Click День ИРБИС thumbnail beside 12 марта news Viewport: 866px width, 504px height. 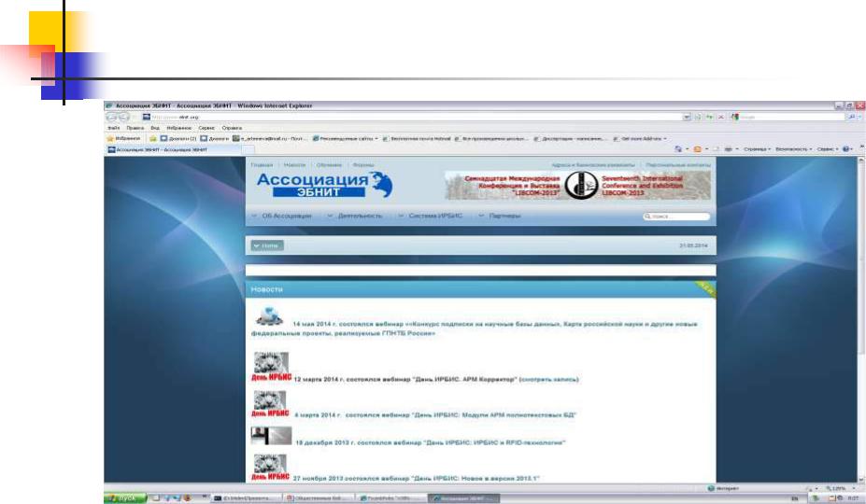click(271, 367)
